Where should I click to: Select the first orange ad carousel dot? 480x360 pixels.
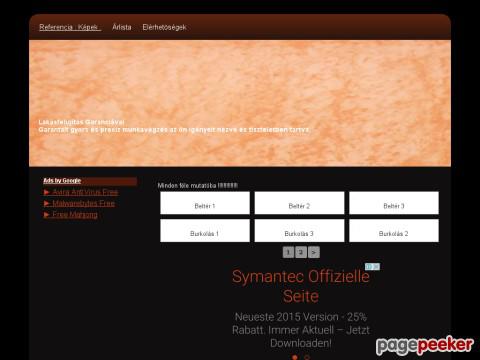coord(295,357)
